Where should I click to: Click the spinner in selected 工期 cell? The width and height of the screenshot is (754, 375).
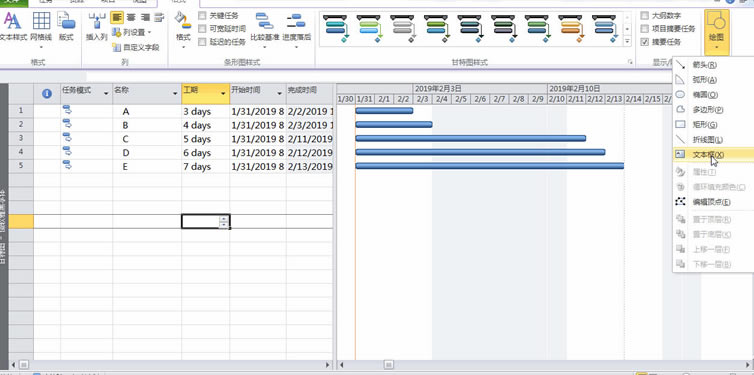pyautogui.click(x=224, y=221)
